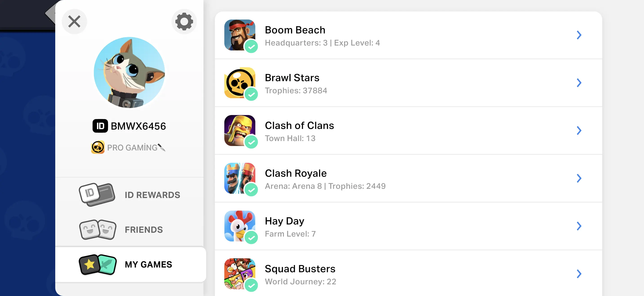Expand Clash of Clans details chevron
The height and width of the screenshot is (296, 644).
coord(579,130)
